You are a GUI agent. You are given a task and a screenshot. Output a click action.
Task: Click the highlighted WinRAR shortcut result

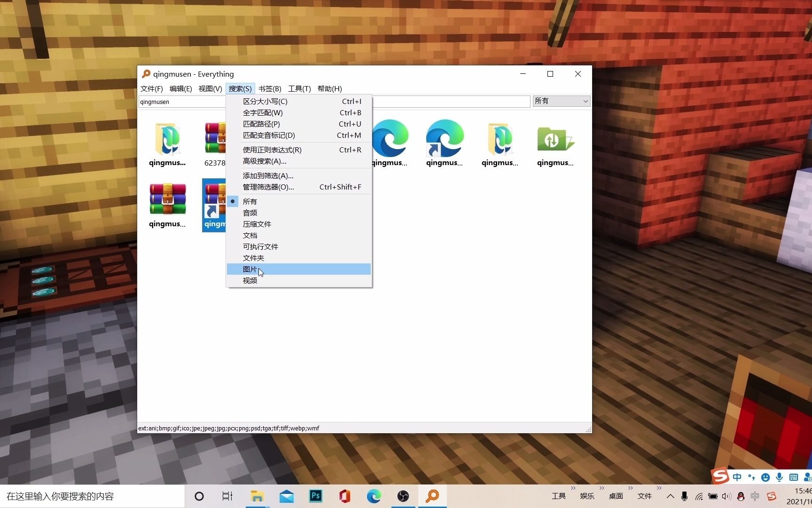pos(215,205)
